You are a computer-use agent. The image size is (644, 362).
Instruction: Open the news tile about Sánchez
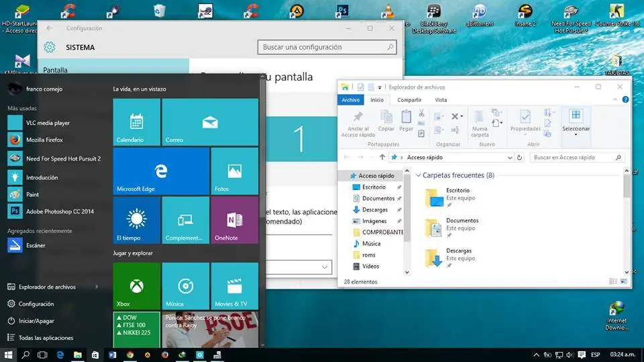(210, 330)
